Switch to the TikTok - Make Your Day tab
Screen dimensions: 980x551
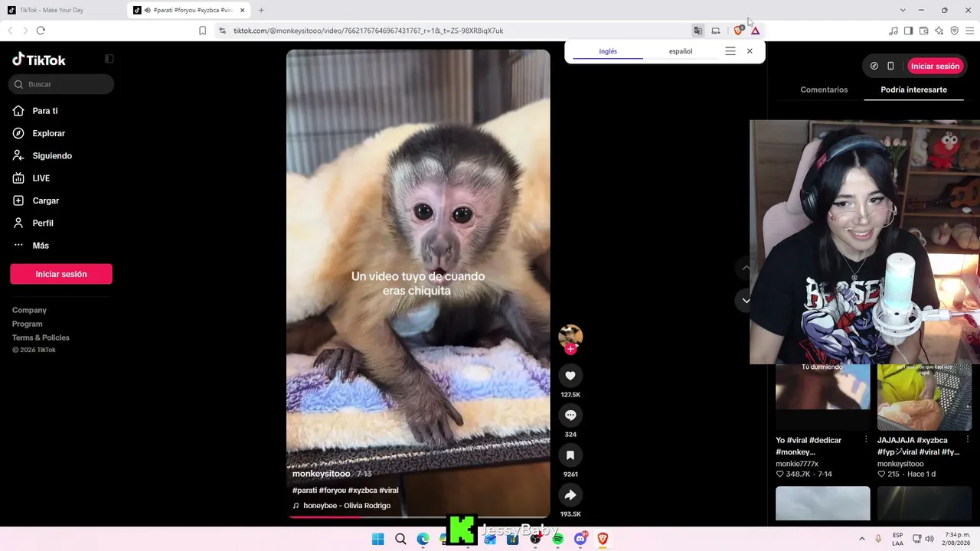coord(60,10)
